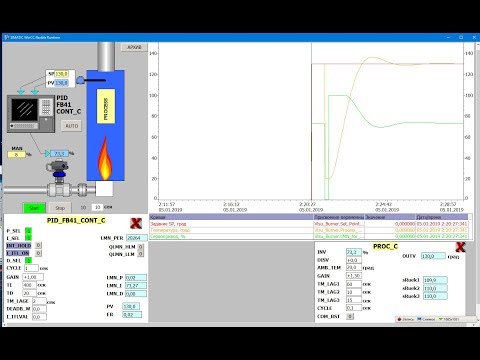Click the AMB_TEM input field
Screen dimensions: 480x360
pyautogui.click(x=354, y=268)
